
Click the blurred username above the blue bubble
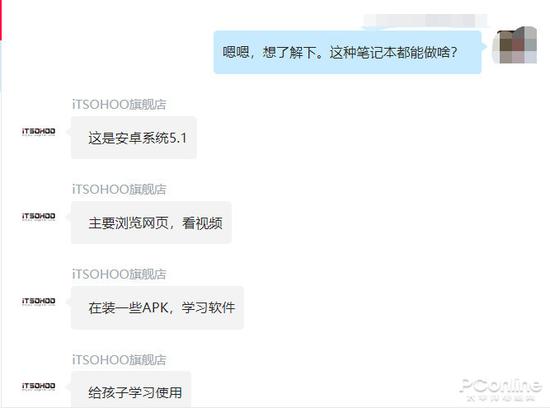pyautogui.click(x=425, y=20)
